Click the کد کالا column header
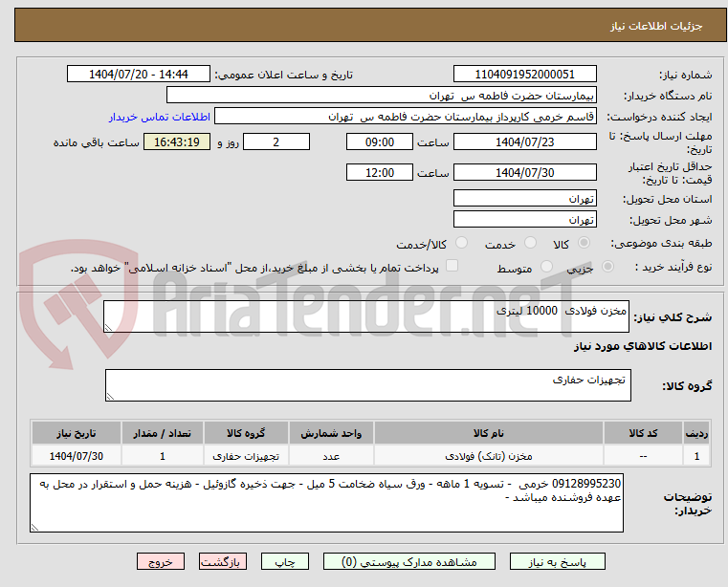This screenshot has height=587, width=728. coord(643,433)
